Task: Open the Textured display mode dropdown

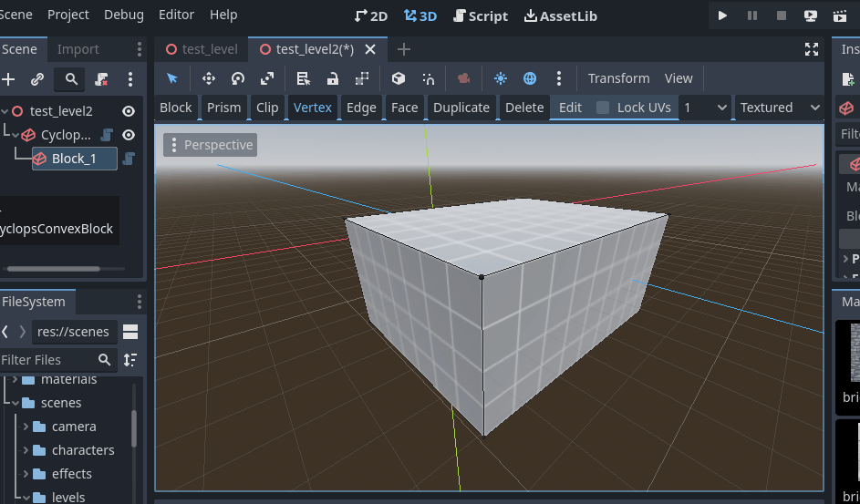Action: (x=780, y=108)
